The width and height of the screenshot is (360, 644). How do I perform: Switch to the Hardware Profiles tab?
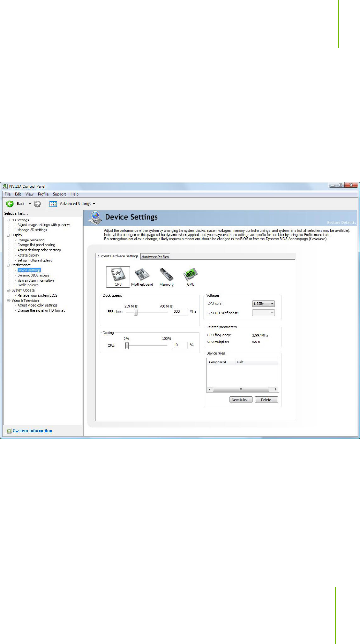point(155,257)
